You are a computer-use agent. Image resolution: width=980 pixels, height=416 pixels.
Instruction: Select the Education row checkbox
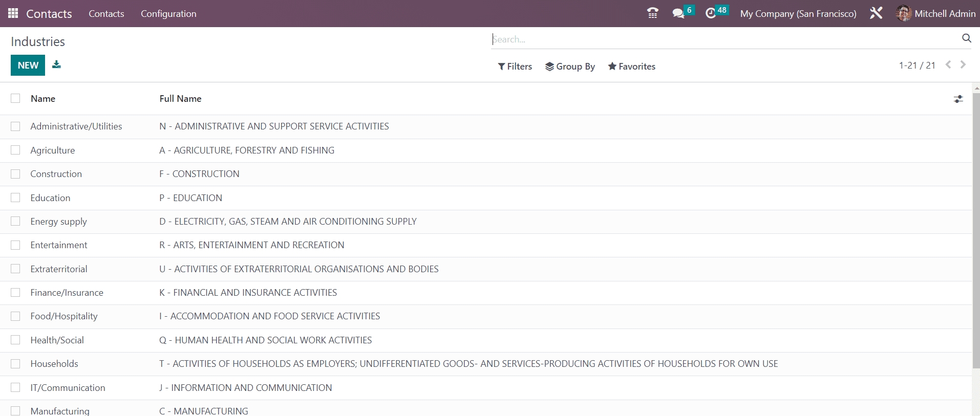click(15, 198)
